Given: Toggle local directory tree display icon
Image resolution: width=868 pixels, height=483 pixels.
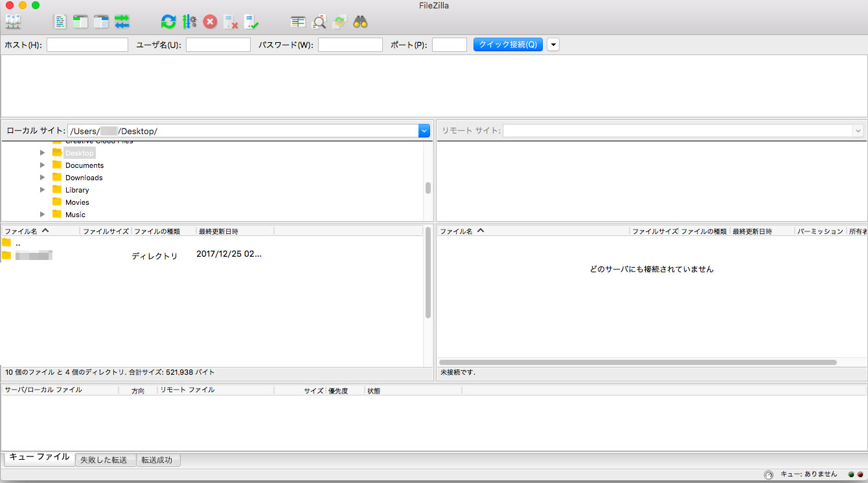Looking at the screenshot, I should coord(80,21).
